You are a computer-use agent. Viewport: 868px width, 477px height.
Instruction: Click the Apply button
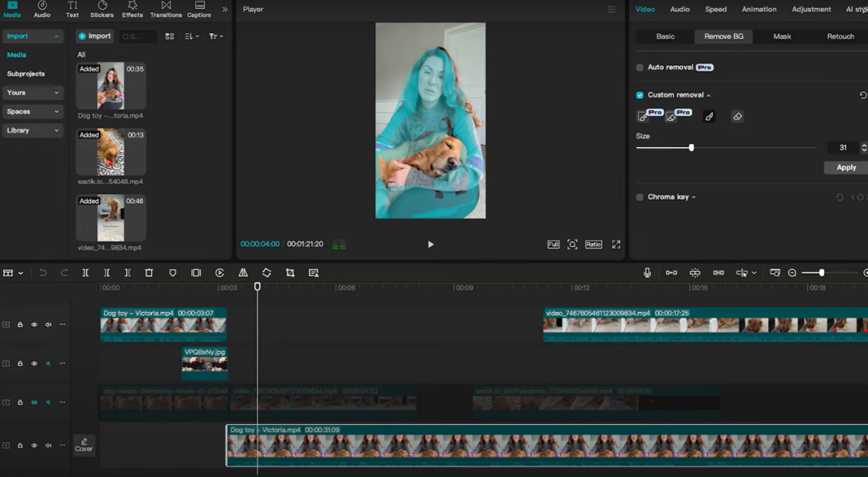[x=845, y=167]
